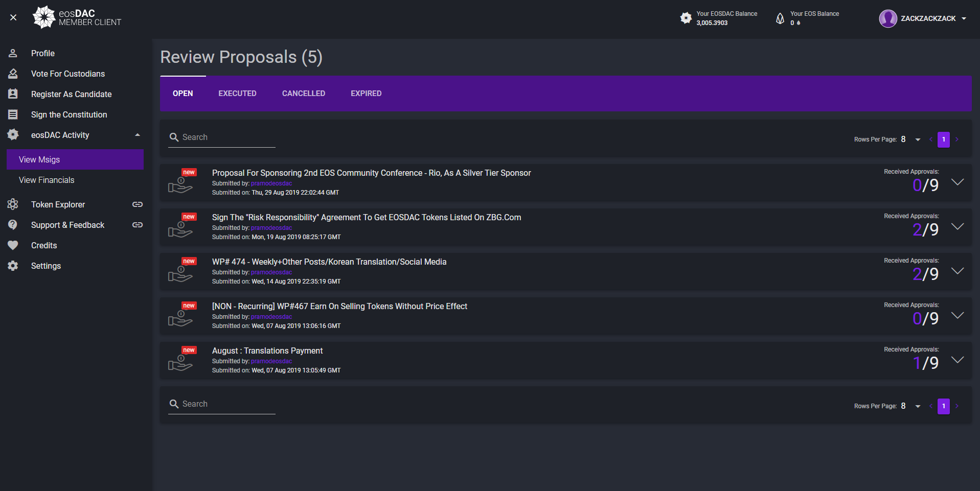Click the Token Explorer external link icon

138,204
